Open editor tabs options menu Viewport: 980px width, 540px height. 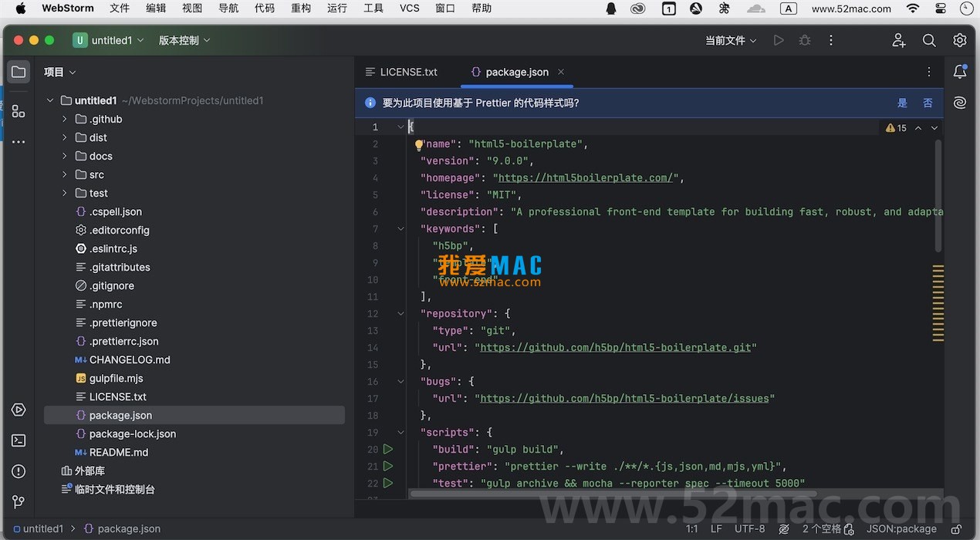coord(929,72)
